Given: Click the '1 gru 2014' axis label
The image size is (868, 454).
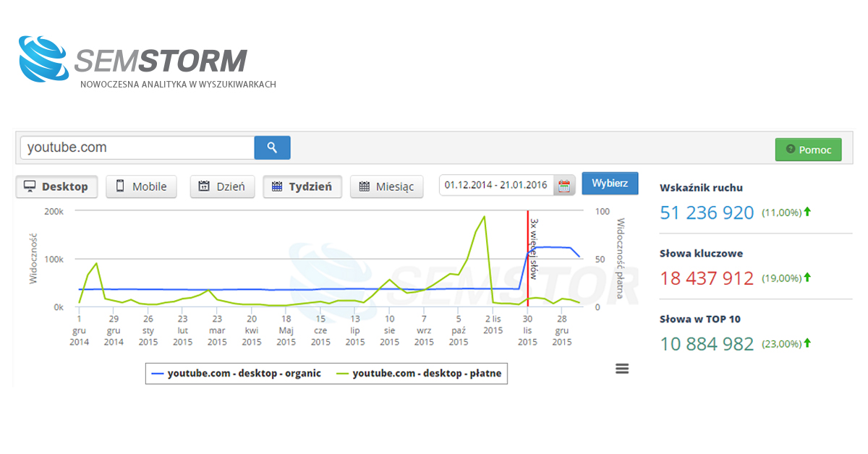Looking at the screenshot, I should [79, 330].
